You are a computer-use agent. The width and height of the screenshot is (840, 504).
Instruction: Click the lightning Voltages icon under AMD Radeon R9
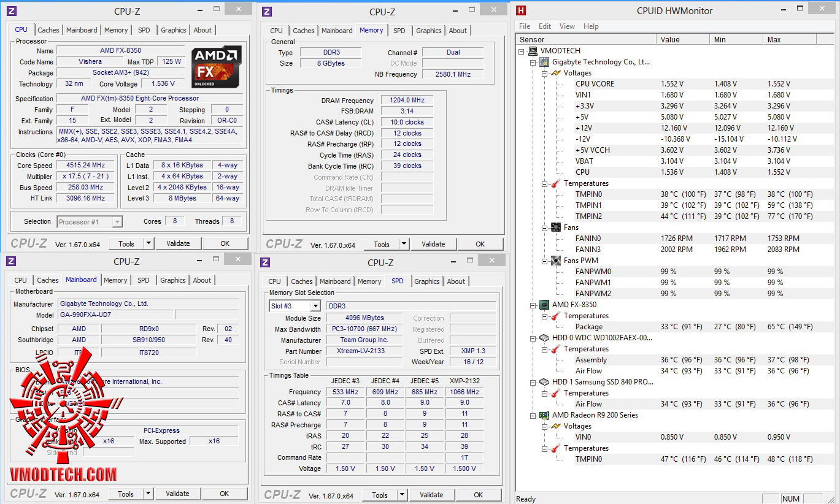coord(556,426)
